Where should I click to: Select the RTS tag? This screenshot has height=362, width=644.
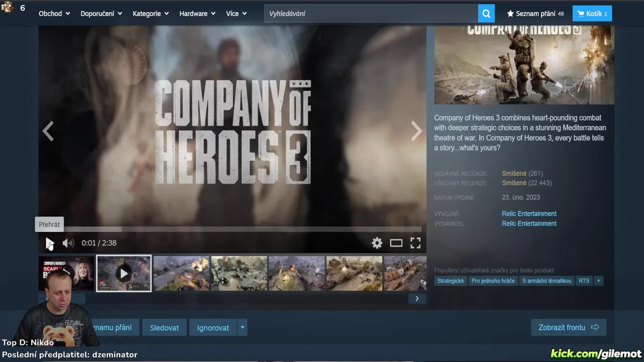tap(584, 281)
